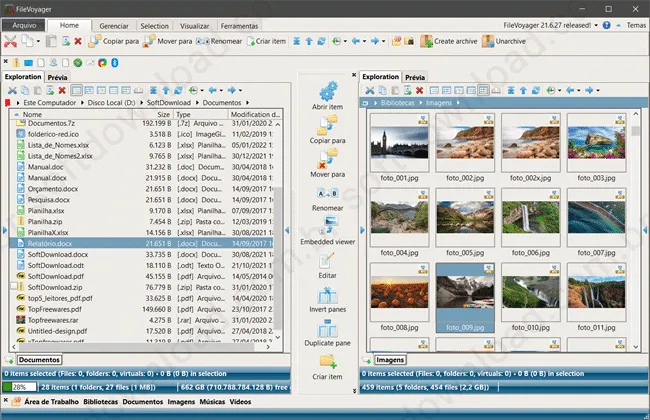The width and height of the screenshot is (650, 420).
Task: Switch to left pane Prévia tab
Action: (57, 76)
